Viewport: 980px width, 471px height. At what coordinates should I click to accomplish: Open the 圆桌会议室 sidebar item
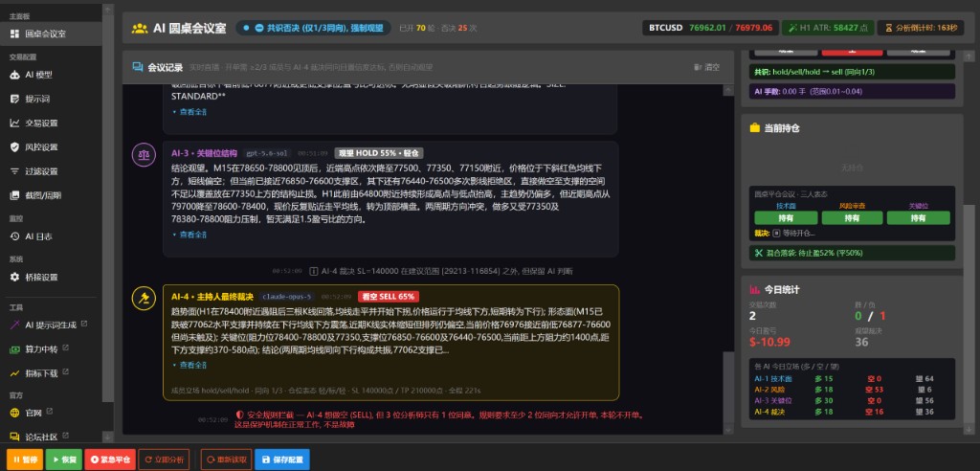tap(51, 34)
